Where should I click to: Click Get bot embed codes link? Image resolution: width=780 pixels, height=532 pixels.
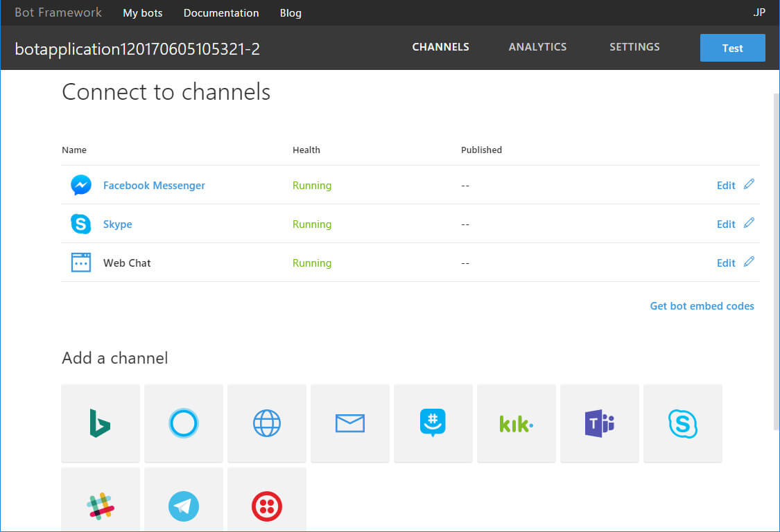coord(702,306)
